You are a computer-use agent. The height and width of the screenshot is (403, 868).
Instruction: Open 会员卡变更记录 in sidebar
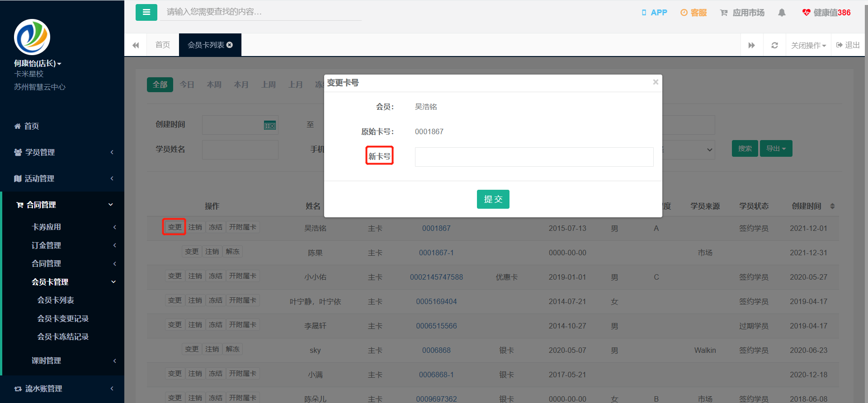coord(63,319)
